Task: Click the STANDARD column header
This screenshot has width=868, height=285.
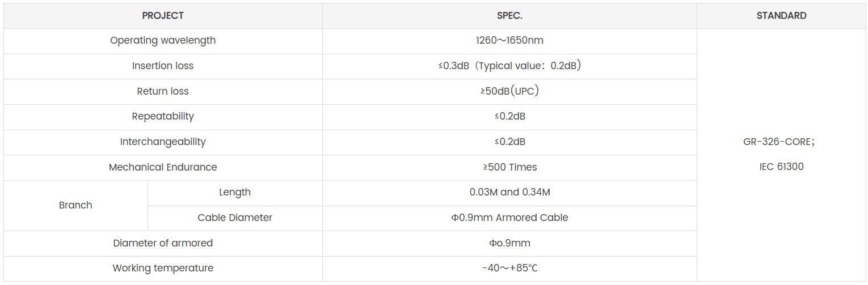Action: [781, 16]
